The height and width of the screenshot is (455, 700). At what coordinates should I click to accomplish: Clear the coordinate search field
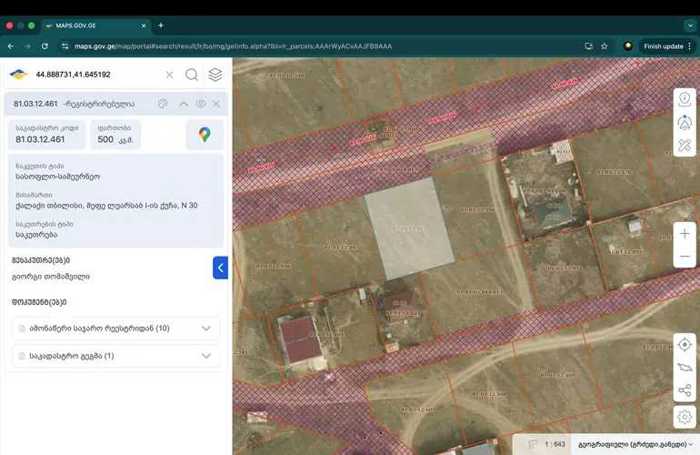pyautogui.click(x=169, y=74)
